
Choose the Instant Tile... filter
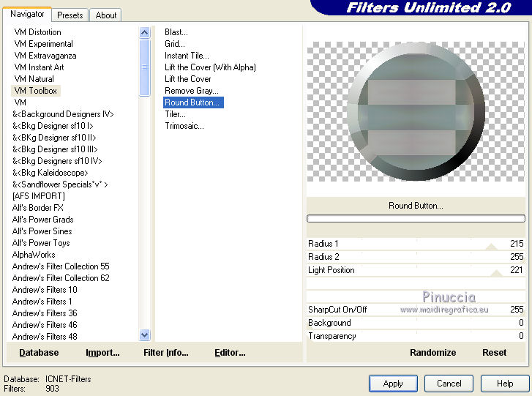pos(187,56)
